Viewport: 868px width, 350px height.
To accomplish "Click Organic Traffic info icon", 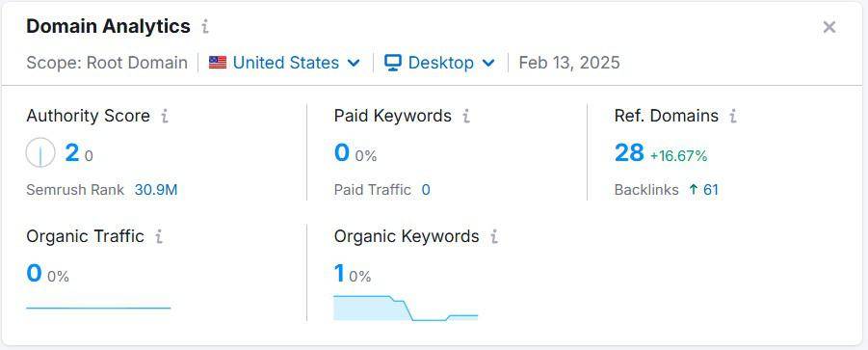I will point(159,237).
